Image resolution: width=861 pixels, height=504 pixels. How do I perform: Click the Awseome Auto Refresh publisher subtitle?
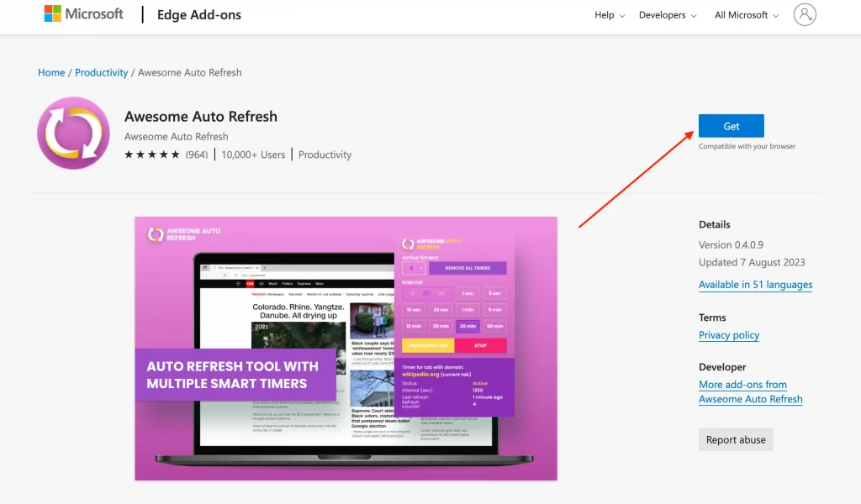click(176, 137)
